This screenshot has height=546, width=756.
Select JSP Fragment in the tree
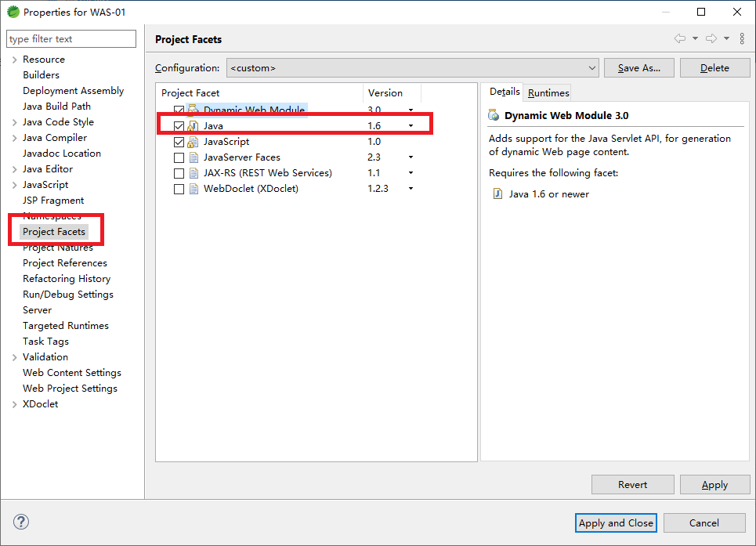[x=53, y=201]
